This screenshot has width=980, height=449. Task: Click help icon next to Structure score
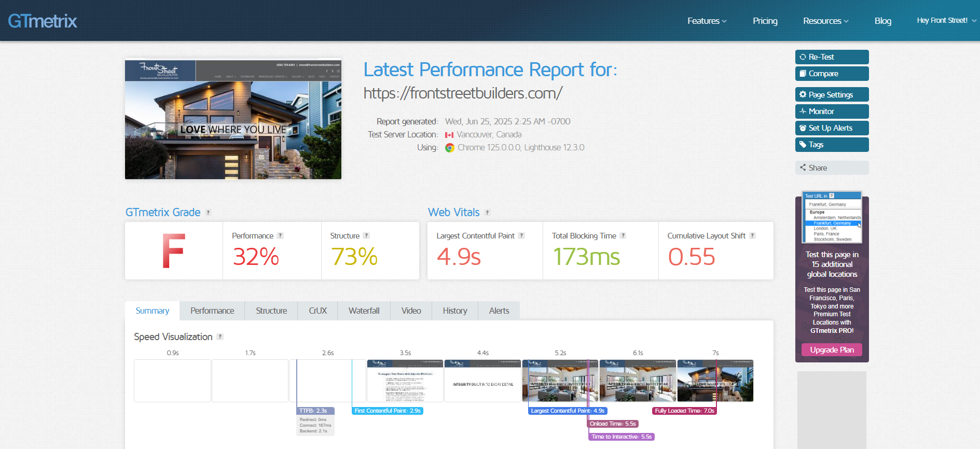tap(366, 235)
